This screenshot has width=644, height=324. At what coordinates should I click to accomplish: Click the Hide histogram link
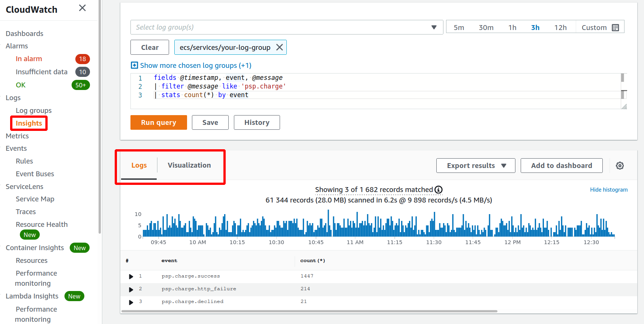point(609,190)
